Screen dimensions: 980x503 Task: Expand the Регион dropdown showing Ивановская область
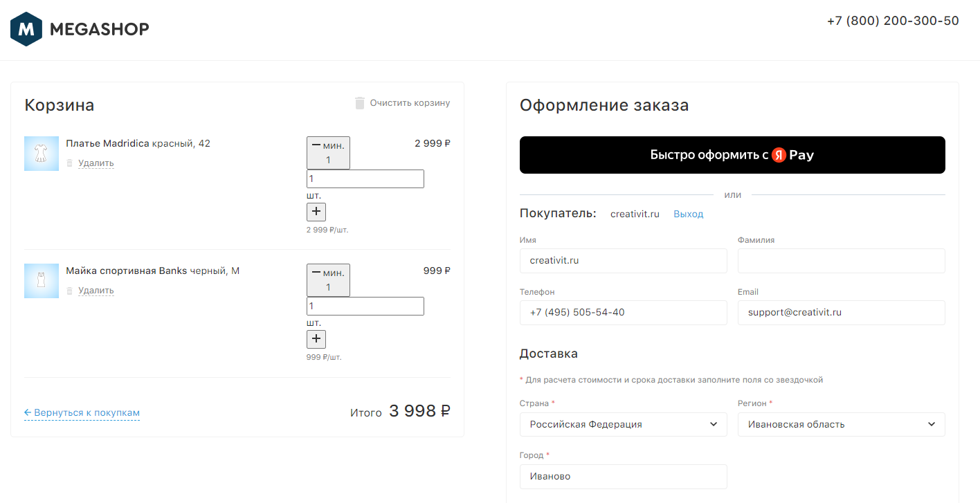tap(841, 424)
